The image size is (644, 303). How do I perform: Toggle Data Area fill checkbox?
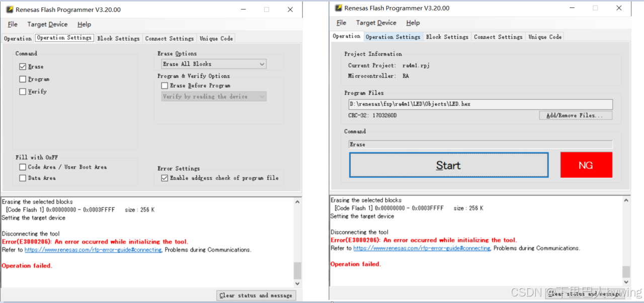pos(23,178)
